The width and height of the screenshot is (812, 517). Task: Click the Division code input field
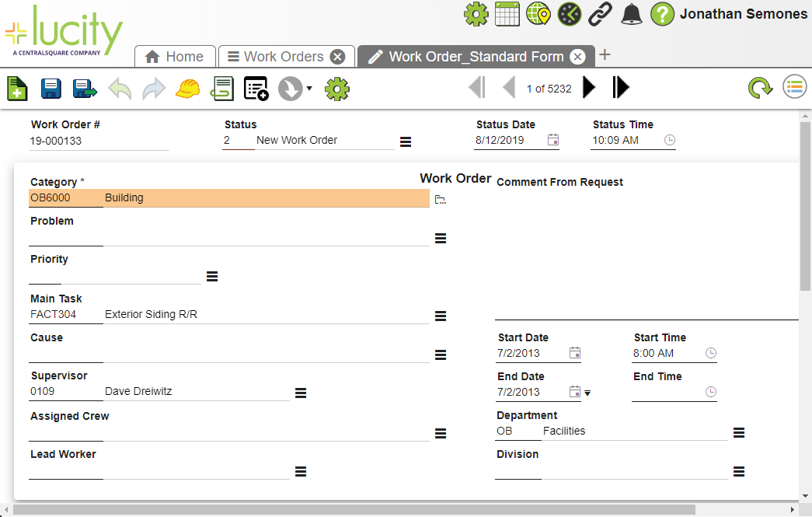tap(518, 471)
